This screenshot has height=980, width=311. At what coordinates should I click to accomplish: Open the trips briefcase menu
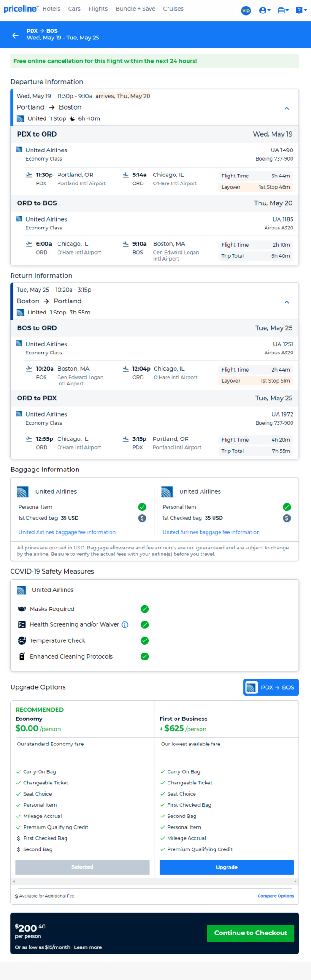(x=283, y=10)
